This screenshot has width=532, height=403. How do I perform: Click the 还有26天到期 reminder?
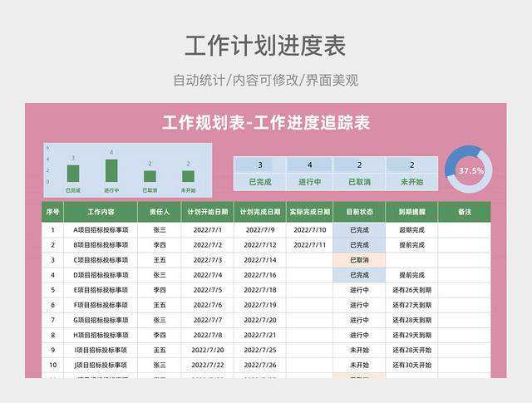(412, 290)
